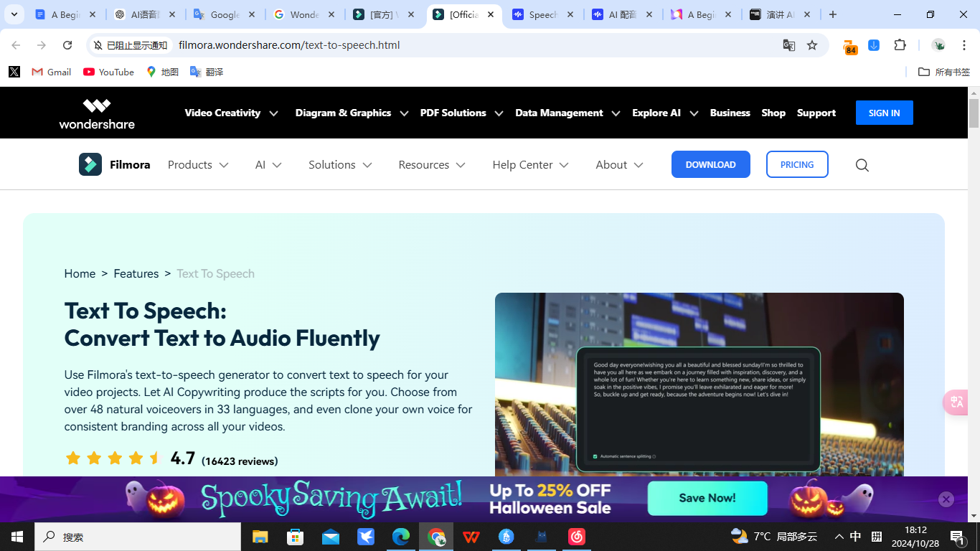Open the Chrome profile avatar

pos(938,45)
